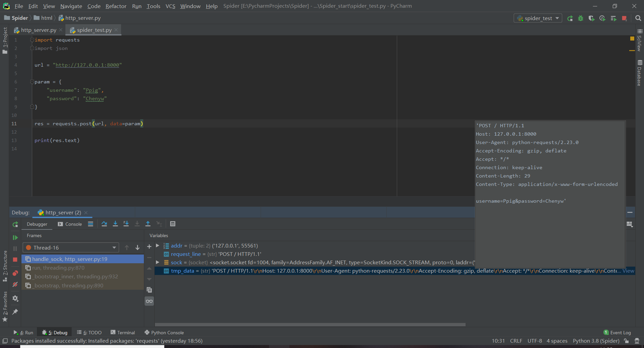Open the spider_test run configuration dropdown
644x348 pixels.
pos(538,18)
